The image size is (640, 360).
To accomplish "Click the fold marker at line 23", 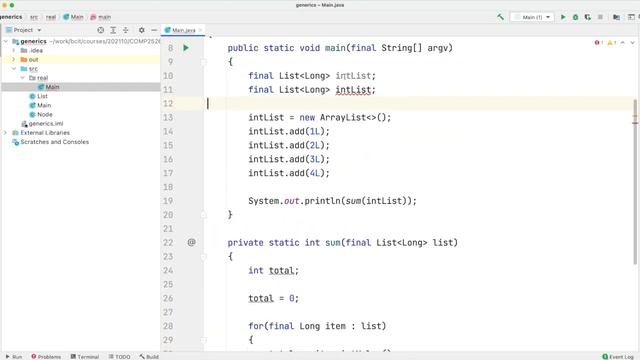I will [204, 257].
